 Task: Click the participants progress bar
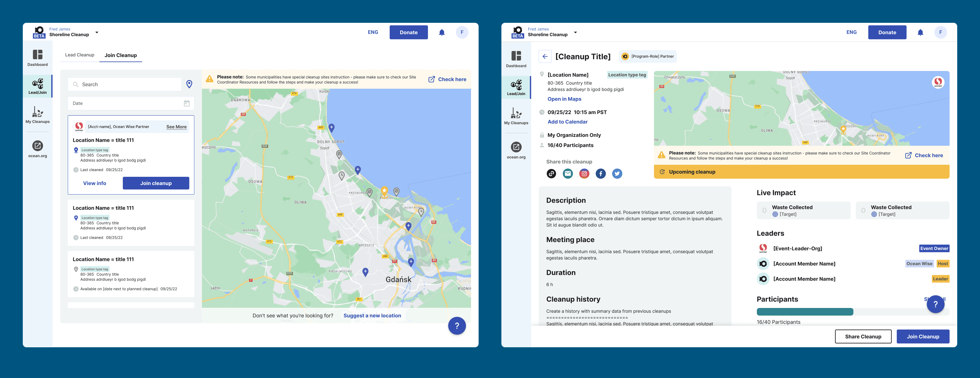coord(805,312)
